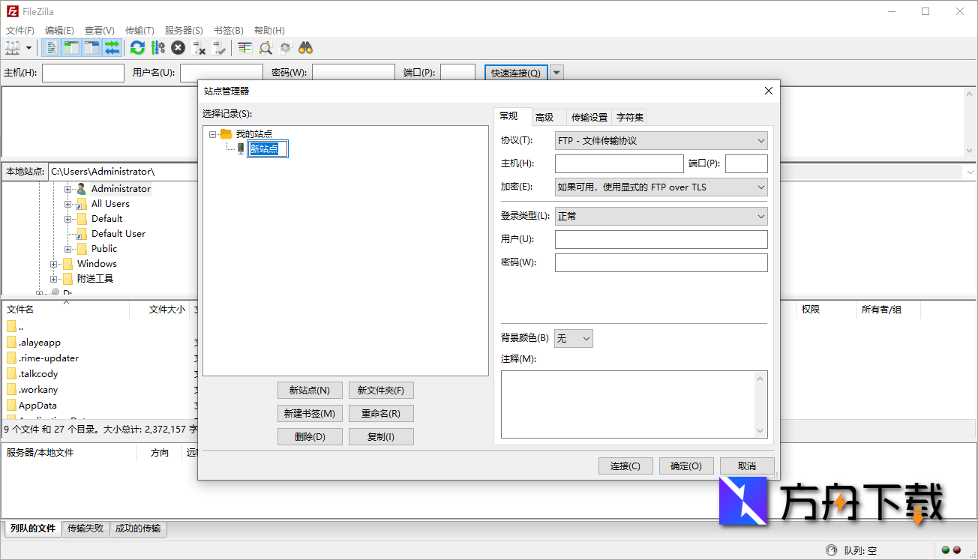Toggle synchronized browsing
Screen dimensions: 978x560
pyautogui.click(x=285, y=47)
